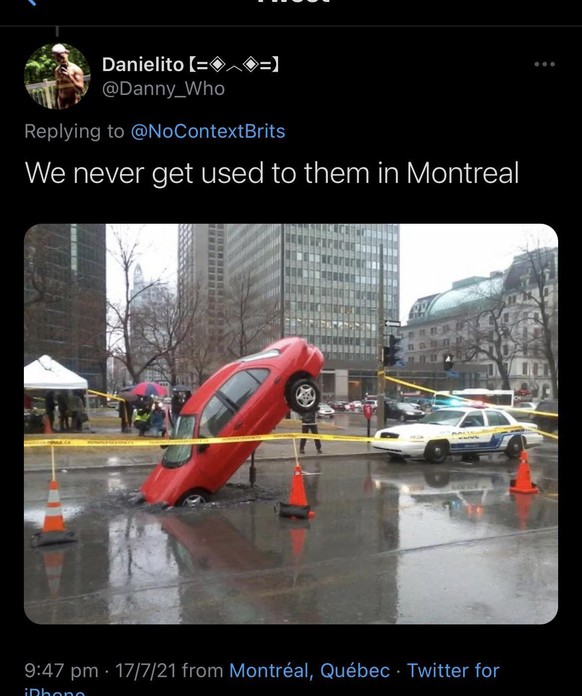The height and width of the screenshot is (696, 582).
Task: Click the "Replying to" label
Action: pos(75,132)
